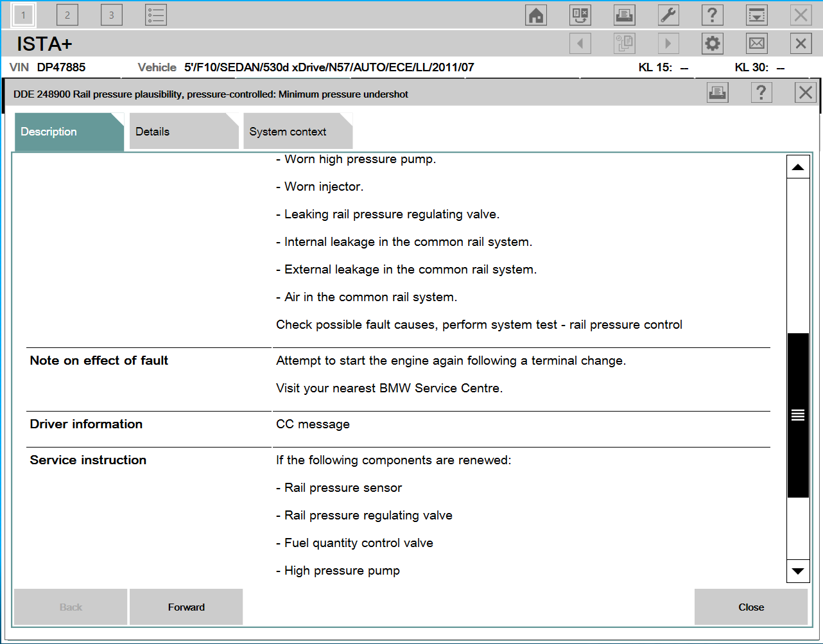The image size is (823, 644).
Task: Click the vehicle data transfer icon
Action: 580,15
